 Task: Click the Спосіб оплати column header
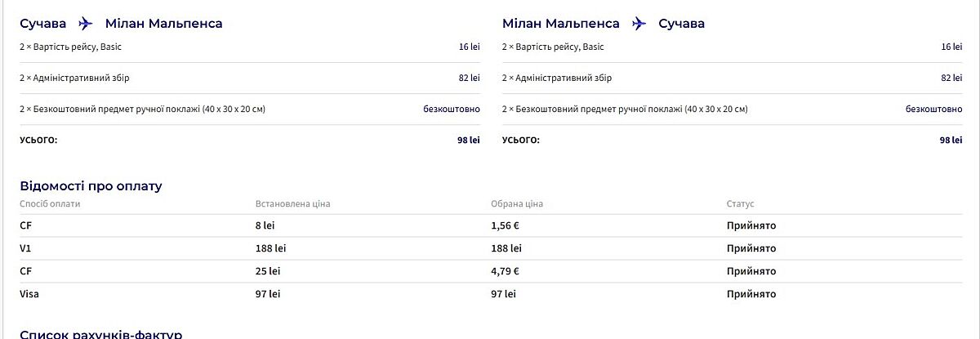pos(51,203)
